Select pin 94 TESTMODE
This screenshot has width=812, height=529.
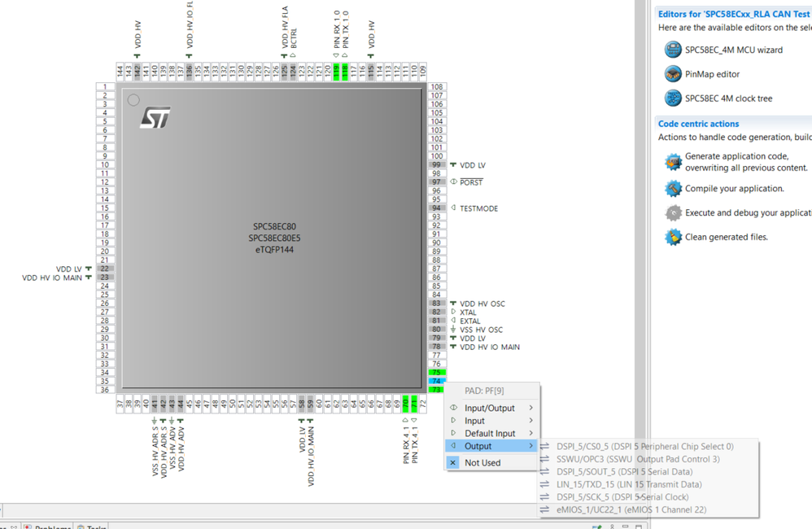click(x=437, y=208)
